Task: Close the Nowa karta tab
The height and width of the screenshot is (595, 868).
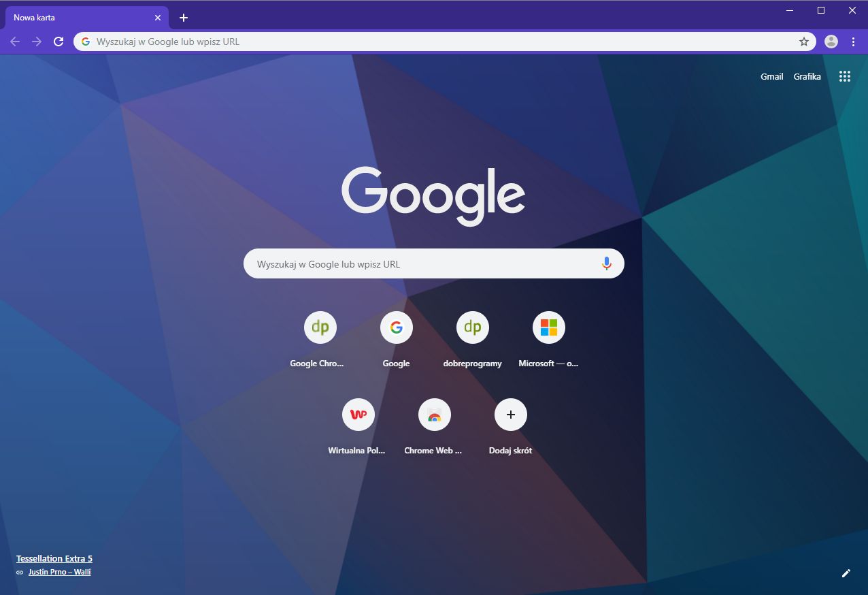Action: pos(158,18)
